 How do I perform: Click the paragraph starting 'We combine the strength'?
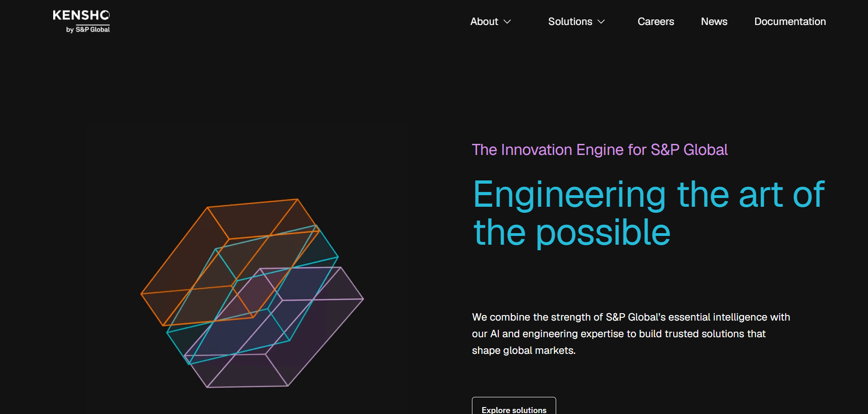[x=631, y=334]
